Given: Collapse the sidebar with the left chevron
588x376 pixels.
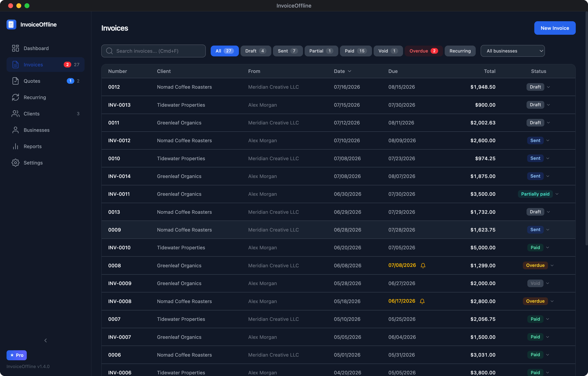Looking at the screenshot, I should [45, 341].
